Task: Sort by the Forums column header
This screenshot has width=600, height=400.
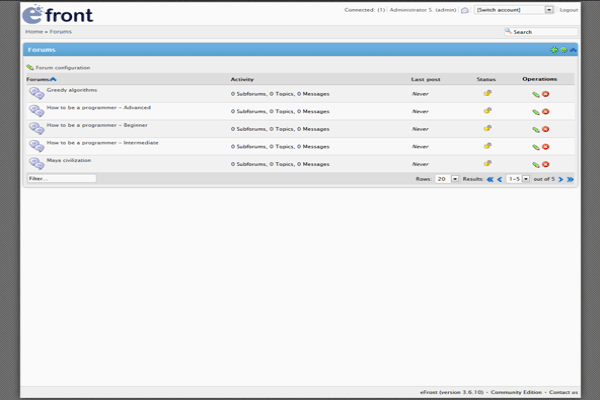Action: click(40, 79)
